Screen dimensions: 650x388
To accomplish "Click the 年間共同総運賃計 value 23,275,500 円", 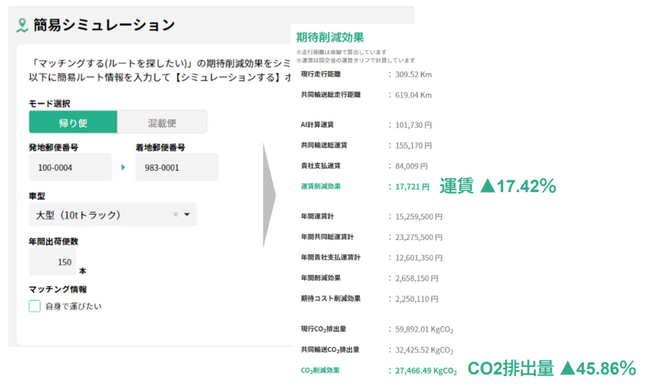I will (419, 237).
